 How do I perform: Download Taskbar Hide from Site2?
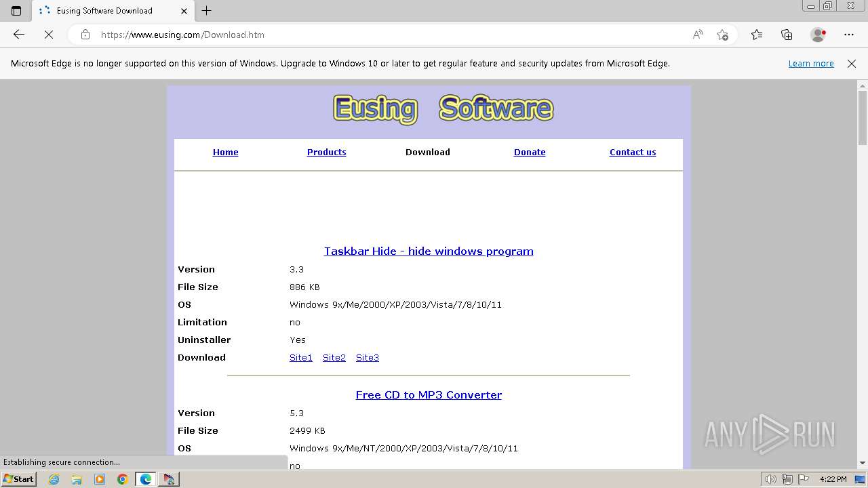tap(334, 358)
